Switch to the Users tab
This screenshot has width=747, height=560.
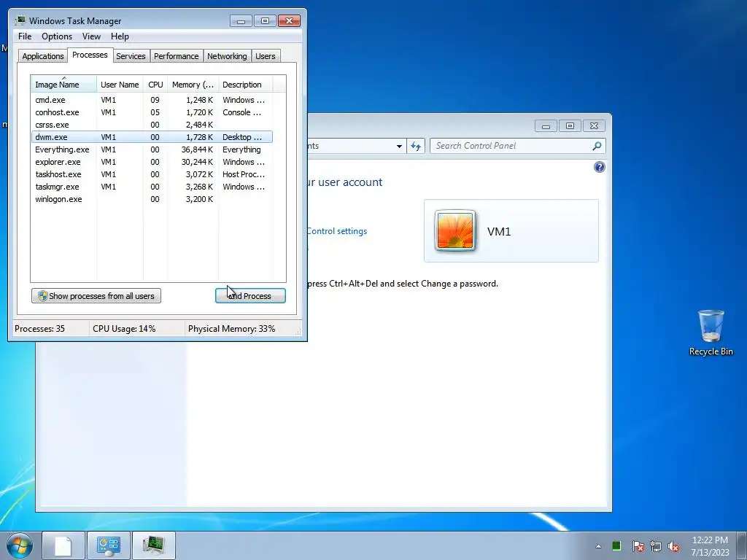point(266,56)
